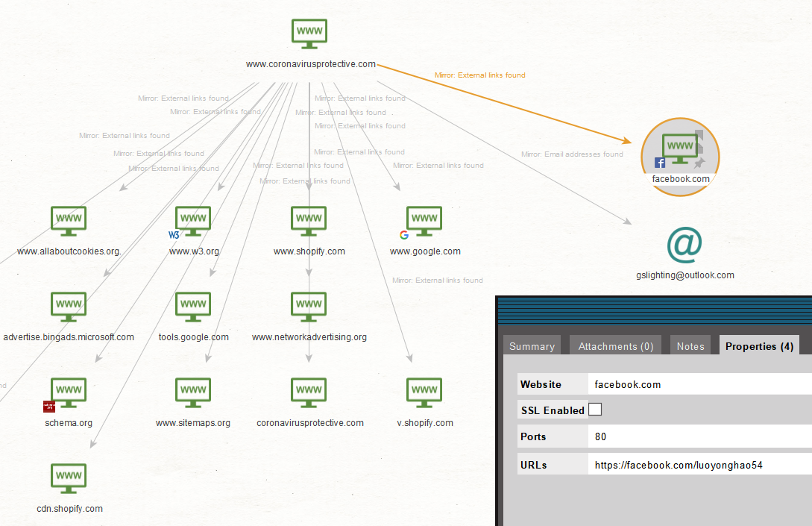Select the www.allaboutcookies.org website icon
812x526 pixels.
click(69, 222)
